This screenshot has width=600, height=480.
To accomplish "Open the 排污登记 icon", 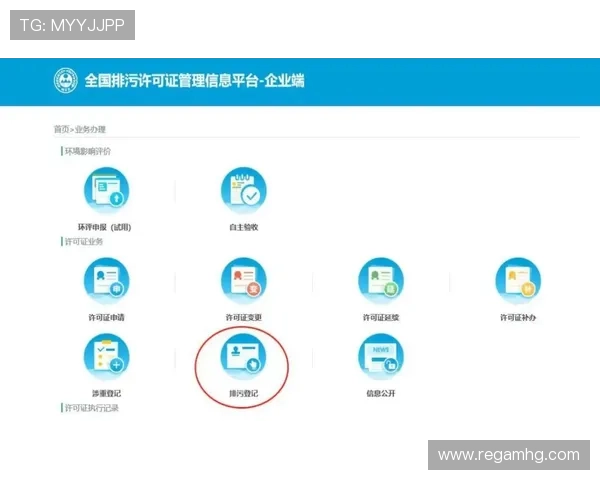I will (x=244, y=357).
